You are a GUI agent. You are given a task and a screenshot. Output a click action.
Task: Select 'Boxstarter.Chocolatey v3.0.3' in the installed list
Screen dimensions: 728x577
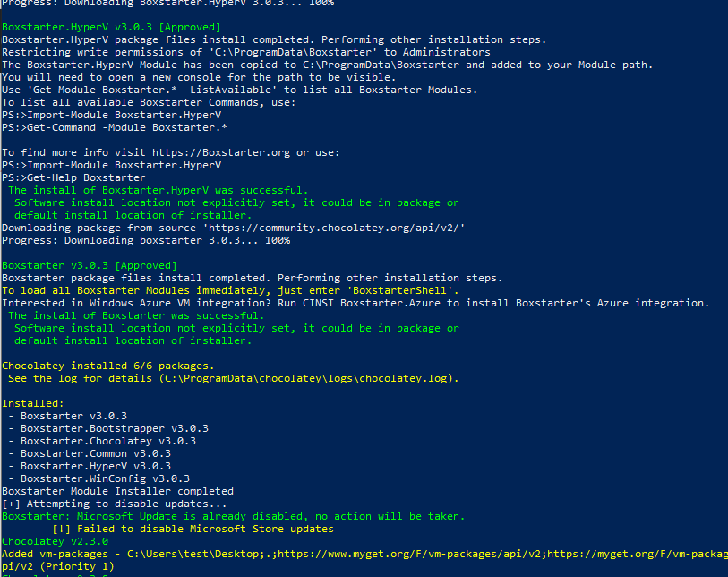(x=107, y=441)
